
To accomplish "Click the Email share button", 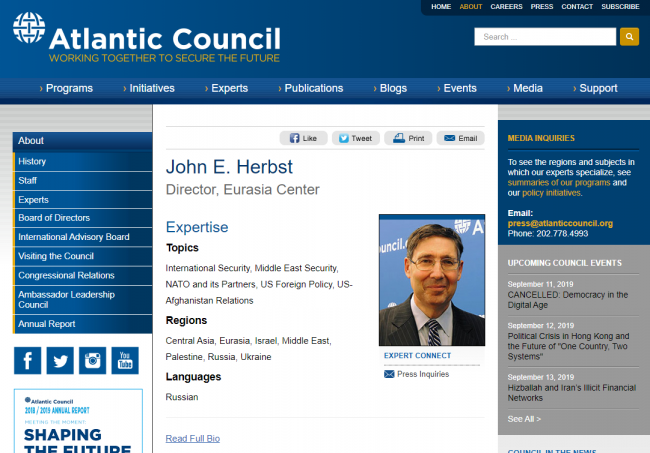I will point(460,138).
